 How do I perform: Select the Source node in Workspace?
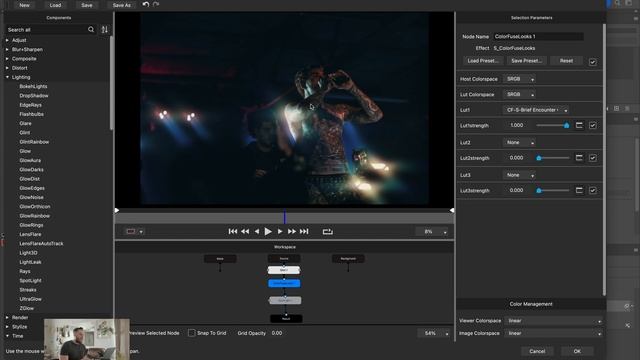284,258
